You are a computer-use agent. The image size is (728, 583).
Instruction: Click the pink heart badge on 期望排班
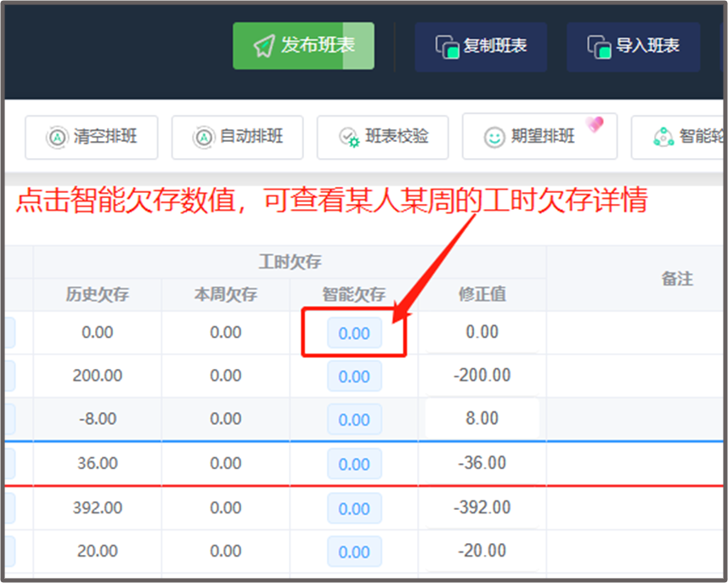click(x=595, y=124)
